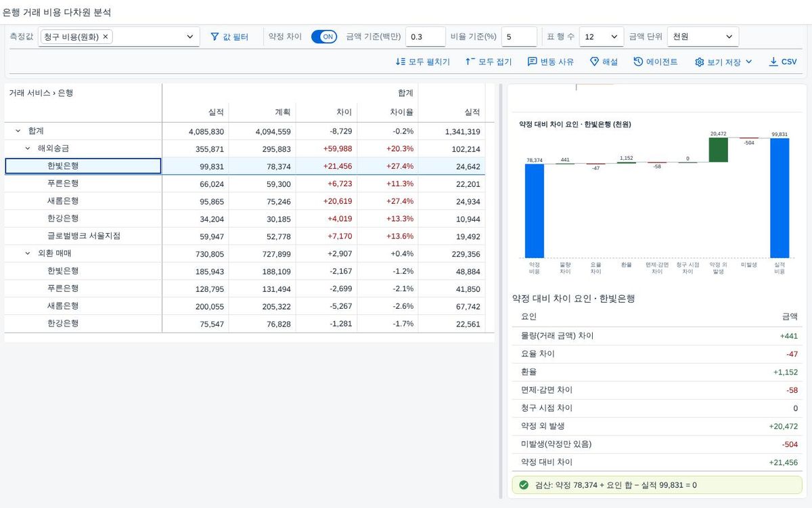Click the 모두 펼치기 expand-all icon button
Screen dimensions: 812x508
423,62
